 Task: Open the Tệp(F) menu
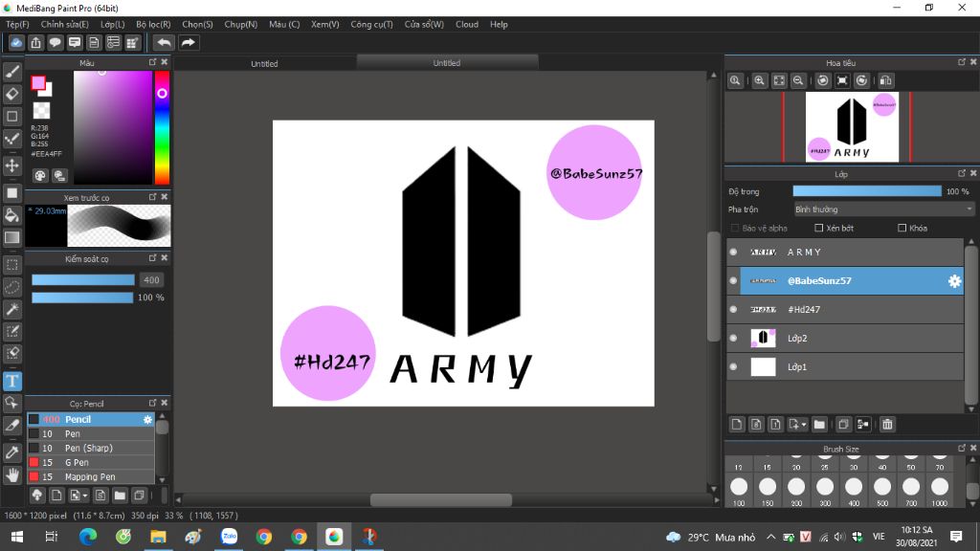[x=17, y=24]
